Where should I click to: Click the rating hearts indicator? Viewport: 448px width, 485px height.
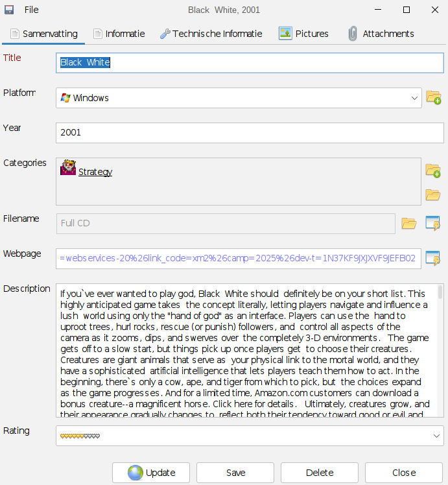coord(80,436)
